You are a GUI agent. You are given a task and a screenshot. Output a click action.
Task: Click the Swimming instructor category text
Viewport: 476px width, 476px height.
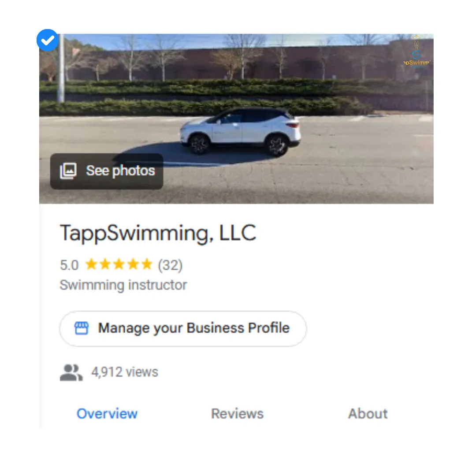(x=123, y=285)
